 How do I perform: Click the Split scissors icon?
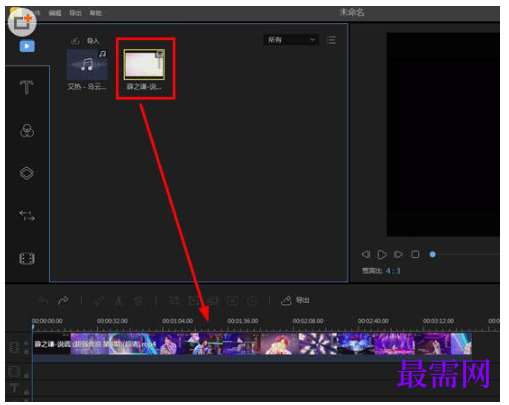pos(119,301)
